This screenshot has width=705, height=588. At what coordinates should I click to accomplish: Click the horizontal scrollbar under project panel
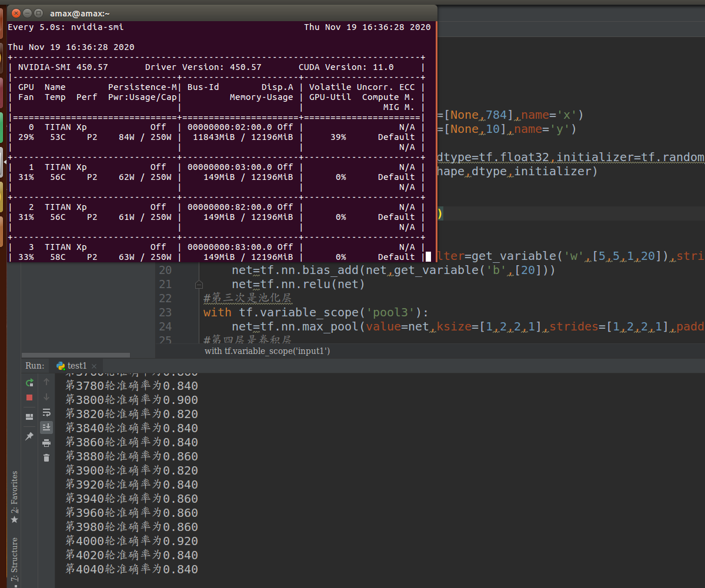tap(75, 355)
